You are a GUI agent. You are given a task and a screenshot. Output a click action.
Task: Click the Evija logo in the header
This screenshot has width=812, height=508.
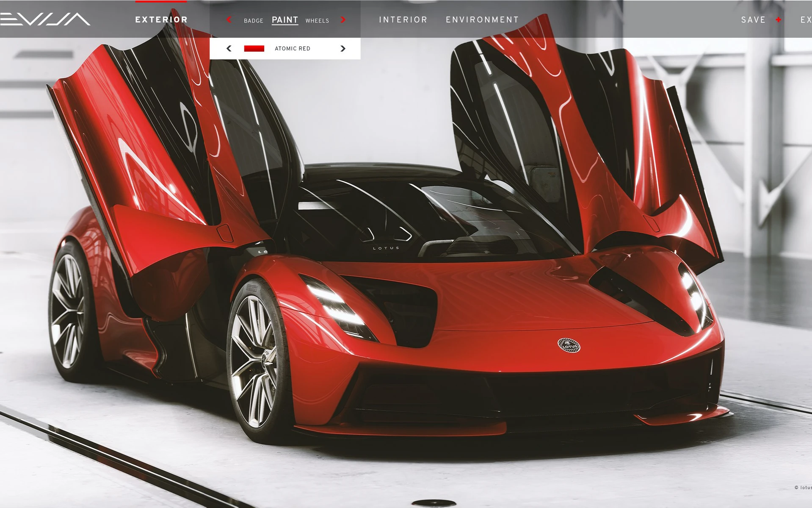coord(45,19)
